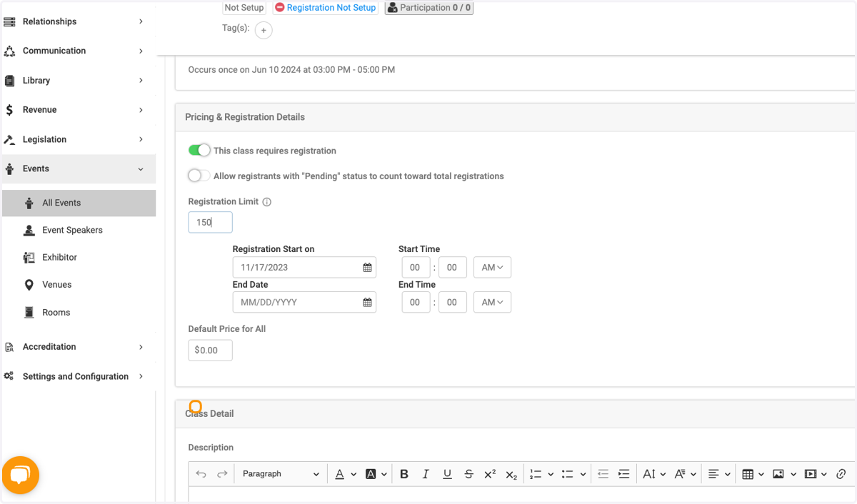Expand the Legislation menu
Image resolution: width=857 pixels, height=504 pixels.
pyautogui.click(x=79, y=139)
